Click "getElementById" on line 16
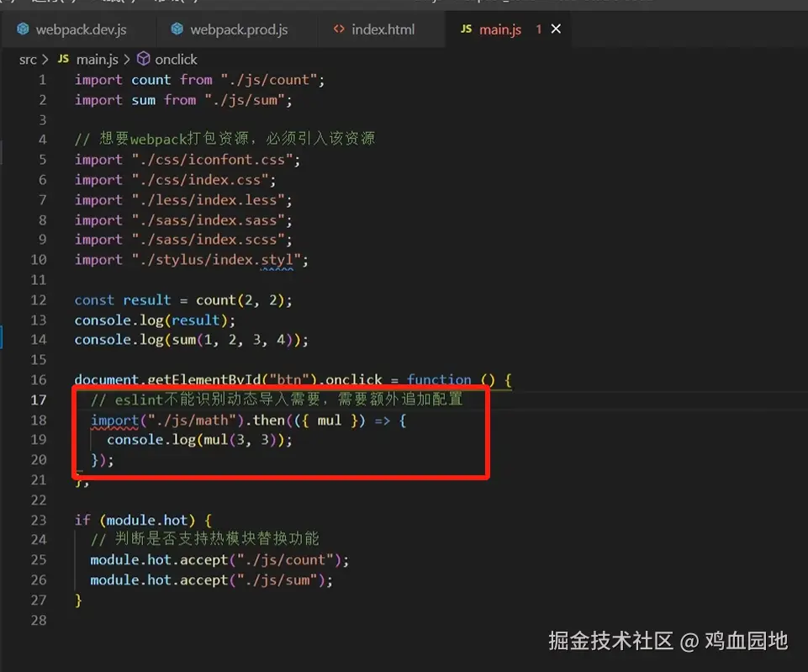Screen dimensions: 808x672 pyautogui.click(x=203, y=380)
